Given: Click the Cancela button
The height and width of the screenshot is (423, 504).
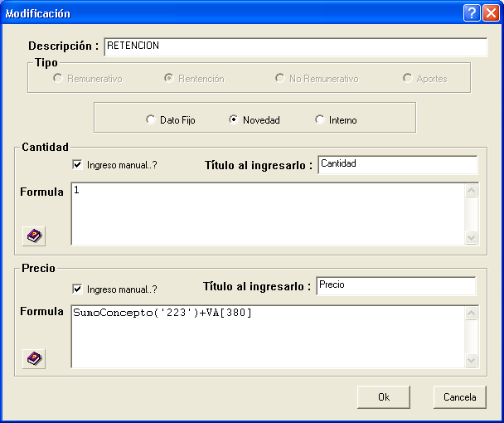Looking at the screenshot, I should 459,397.
